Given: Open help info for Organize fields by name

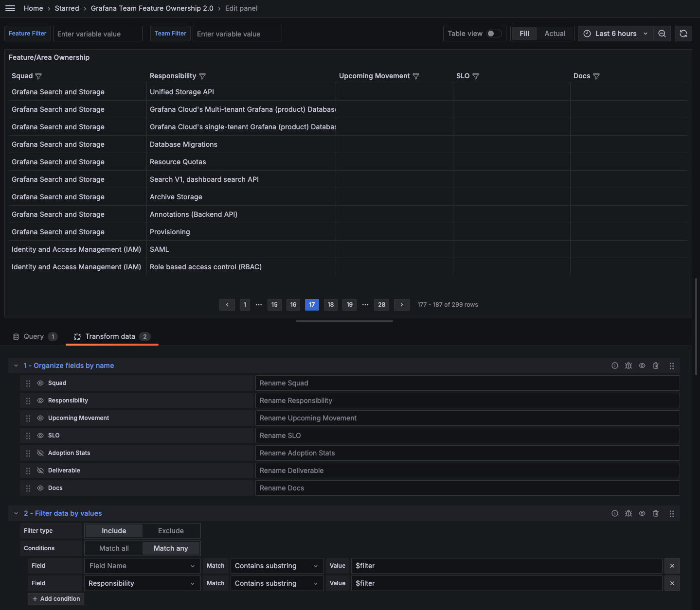Looking at the screenshot, I should point(614,366).
